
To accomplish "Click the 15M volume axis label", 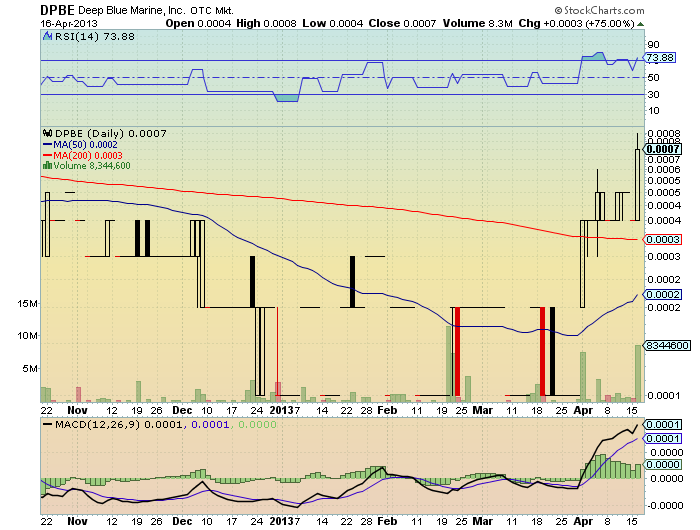I will [28, 304].
